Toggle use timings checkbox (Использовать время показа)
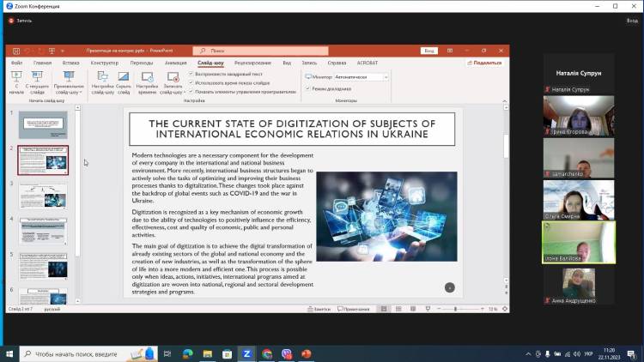 point(191,83)
